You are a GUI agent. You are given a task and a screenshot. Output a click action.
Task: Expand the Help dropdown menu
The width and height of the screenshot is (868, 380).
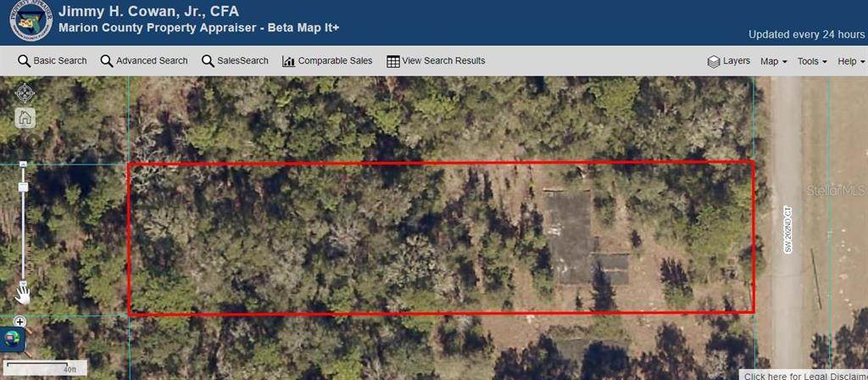[851, 61]
